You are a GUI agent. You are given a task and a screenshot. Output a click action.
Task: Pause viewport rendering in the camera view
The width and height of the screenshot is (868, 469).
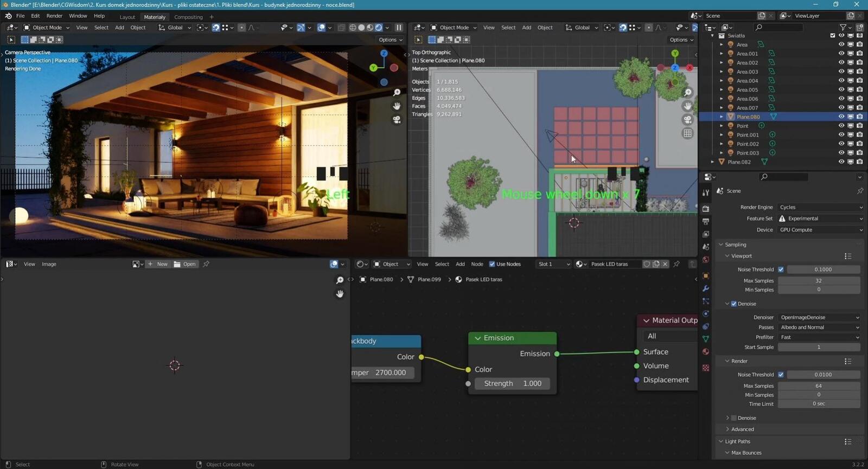click(399, 28)
